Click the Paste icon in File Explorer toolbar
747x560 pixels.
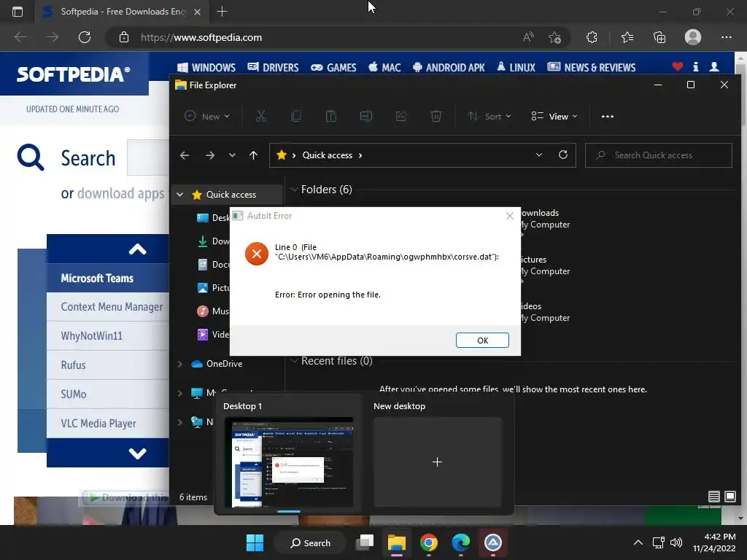tap(331, 116)
